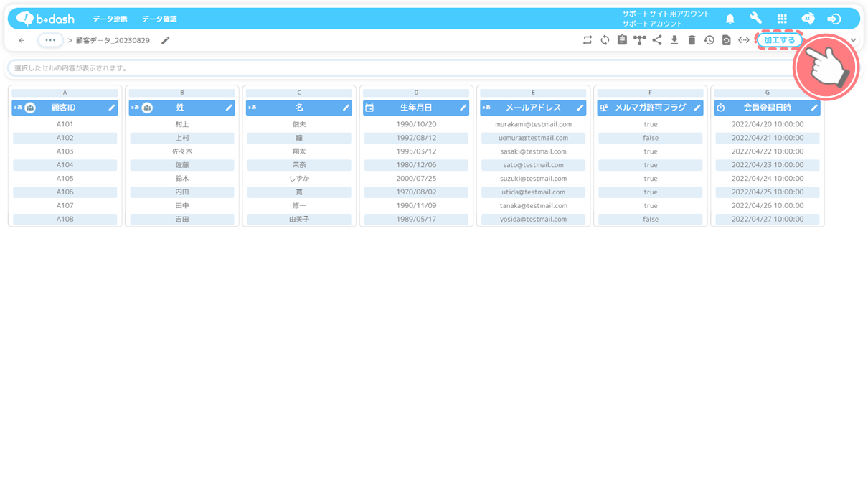This screenshot has height=488, width=868.
Task: Click the document restore toolbar icon
Action: [x=726, y=41]
